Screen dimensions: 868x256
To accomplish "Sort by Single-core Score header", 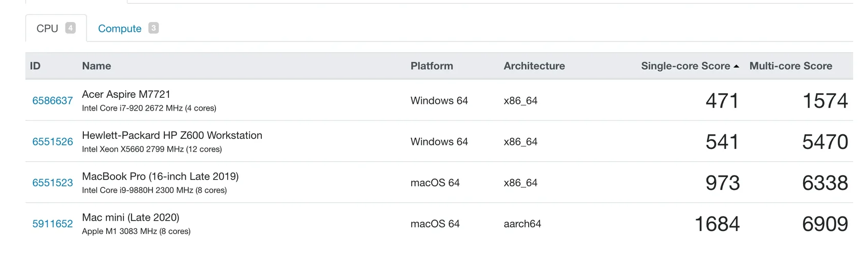I will [x=685, y=66].
